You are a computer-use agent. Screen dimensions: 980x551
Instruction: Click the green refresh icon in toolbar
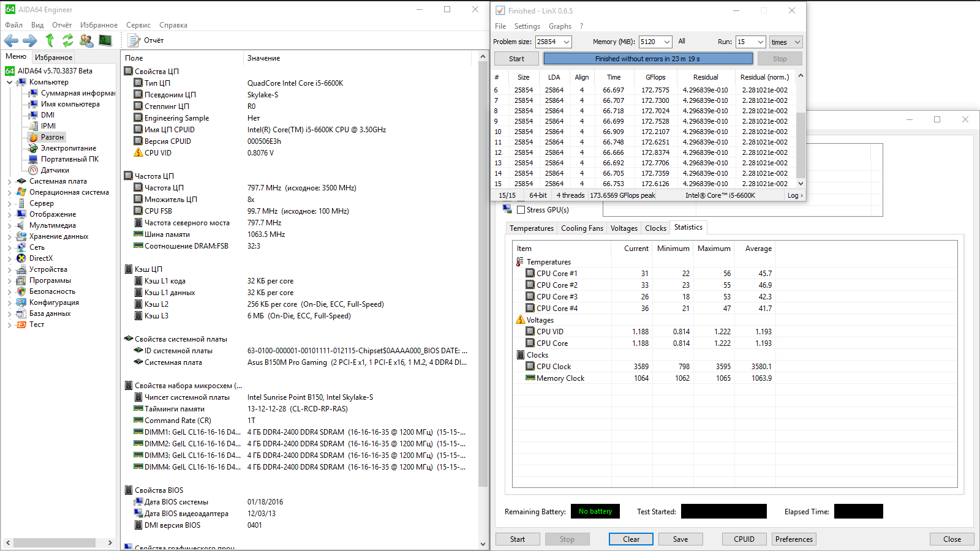click(x=67, y=40)
